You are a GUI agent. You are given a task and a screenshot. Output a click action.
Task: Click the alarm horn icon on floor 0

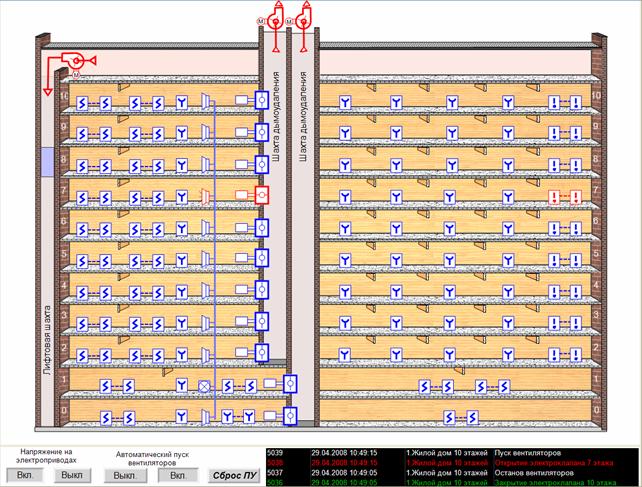(205, 417)
